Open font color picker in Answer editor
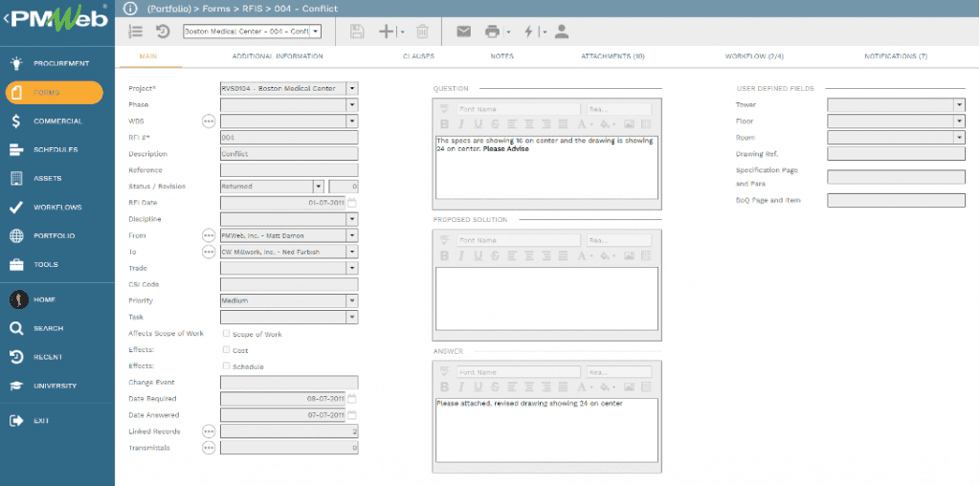The height and width of the screenshot is (486, 980). pyautogui.click(x=583, y=387)
